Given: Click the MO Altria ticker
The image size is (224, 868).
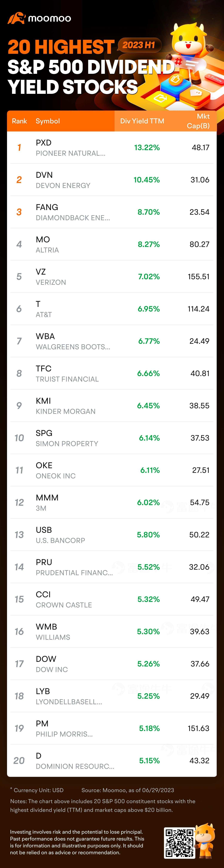Looking at the screenshot, I should 43,240.
